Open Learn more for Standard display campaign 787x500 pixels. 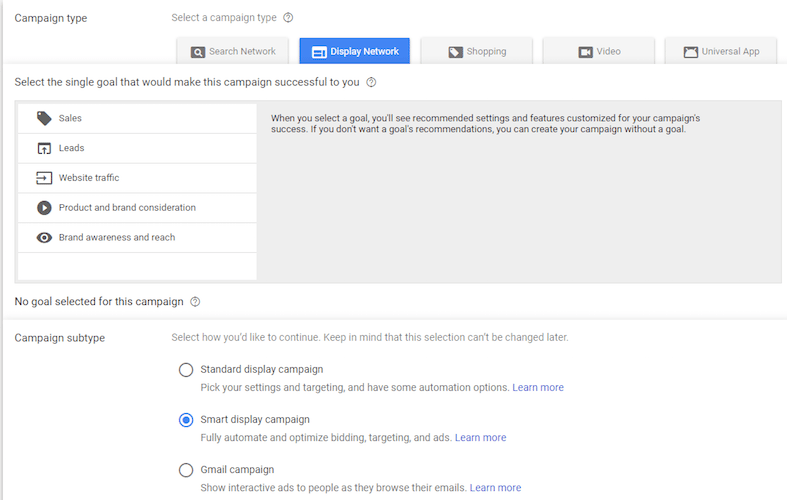point(538,388)
